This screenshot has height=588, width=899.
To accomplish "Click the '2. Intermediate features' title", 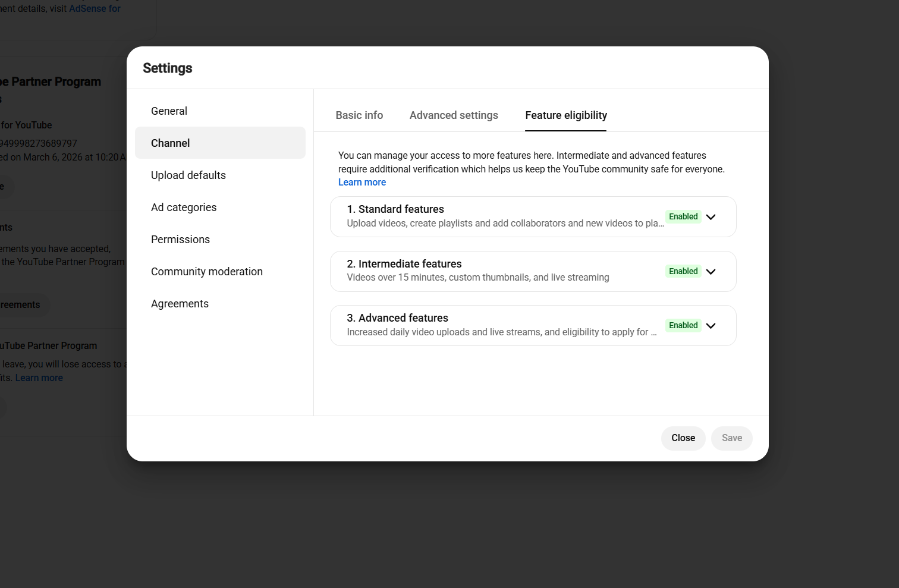I will click(404, 264).
